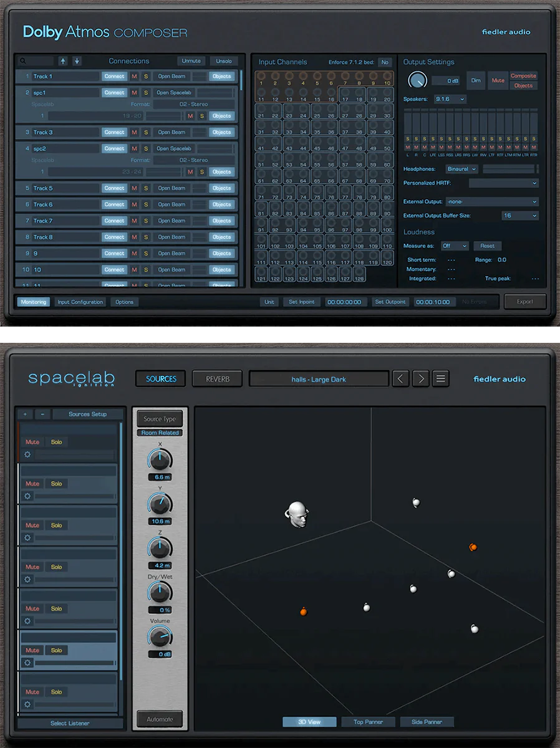Image resolution: width=560 pixels, height=748 pixels.
Task: Toggle Room Related mode in Spacelab
Action: (x=160, y=433)
